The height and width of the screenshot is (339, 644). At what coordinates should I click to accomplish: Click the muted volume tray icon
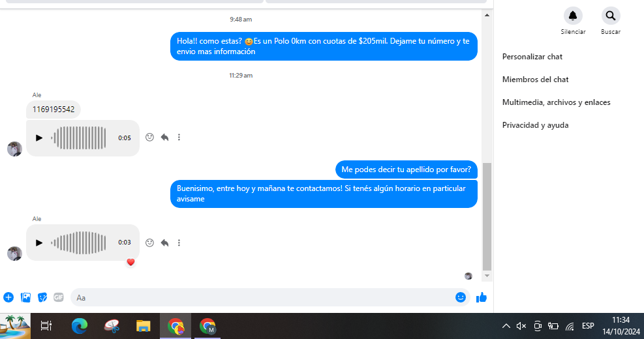521,326
